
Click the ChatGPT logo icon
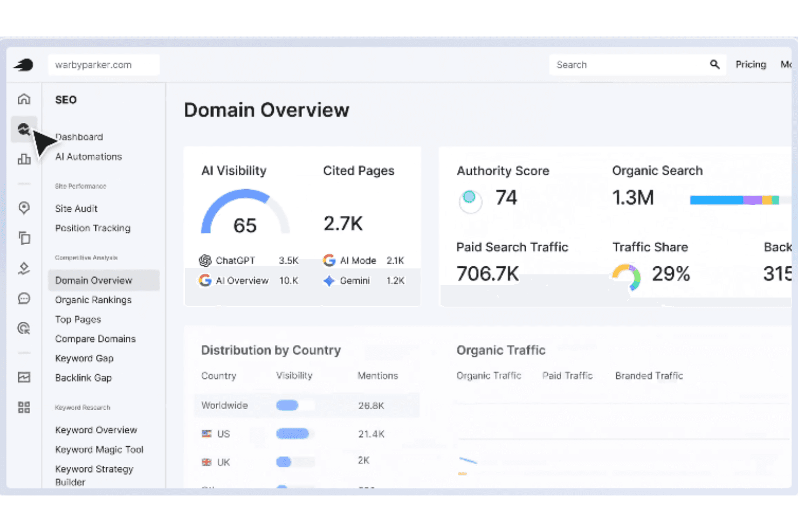pos(205,260)
